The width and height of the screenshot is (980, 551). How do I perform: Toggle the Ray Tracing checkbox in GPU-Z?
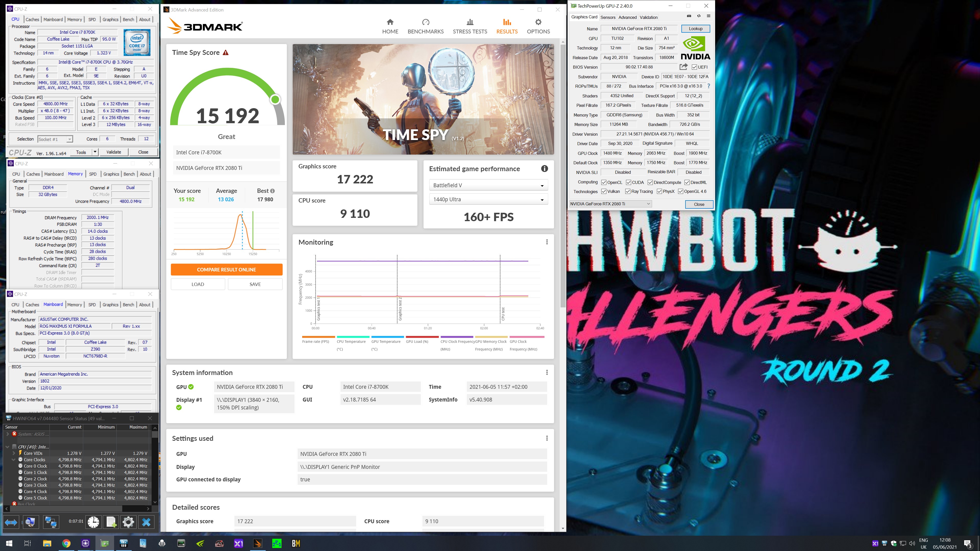[x=628, y=192]
